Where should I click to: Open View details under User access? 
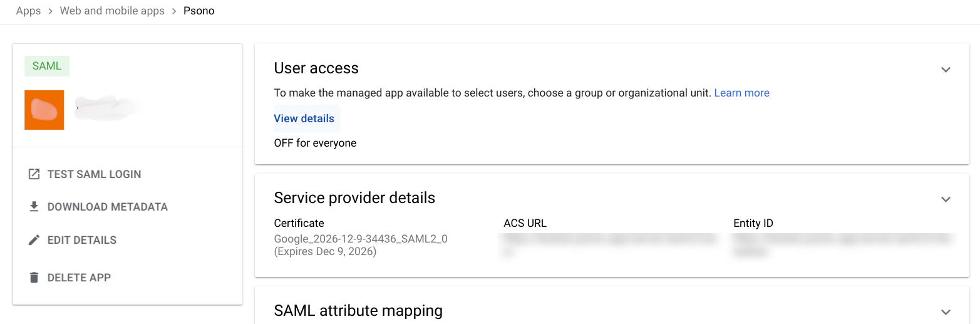tap(304, 118)
